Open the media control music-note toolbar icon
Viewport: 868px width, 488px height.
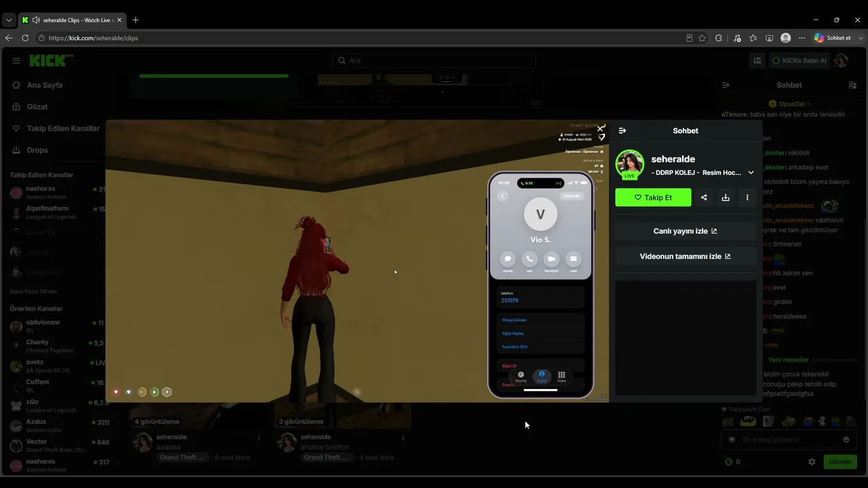coord(737,38)
